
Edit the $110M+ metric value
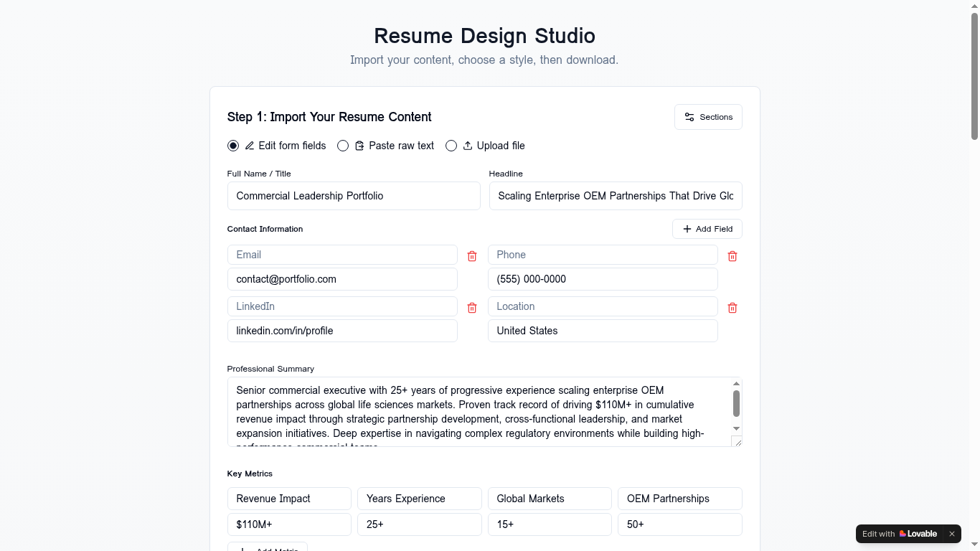point(289,524)
